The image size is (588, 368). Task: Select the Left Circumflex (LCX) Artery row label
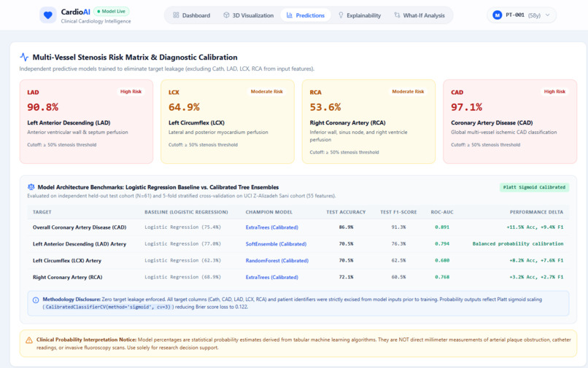click(66, 260)
